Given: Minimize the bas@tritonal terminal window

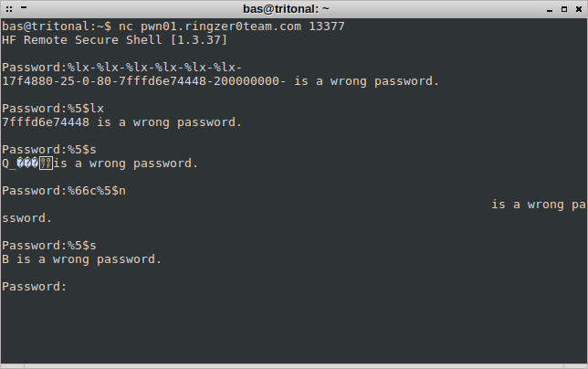Looking at the screenshot, I should [550, 9].
